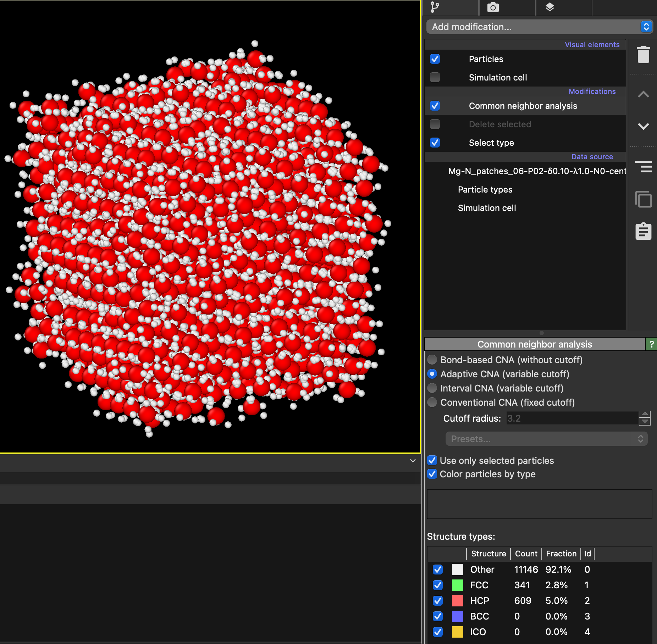The height and width of the screenshot is (644, 657).
Task: Move modification up with the up arrow
Action: click(643, 94)
